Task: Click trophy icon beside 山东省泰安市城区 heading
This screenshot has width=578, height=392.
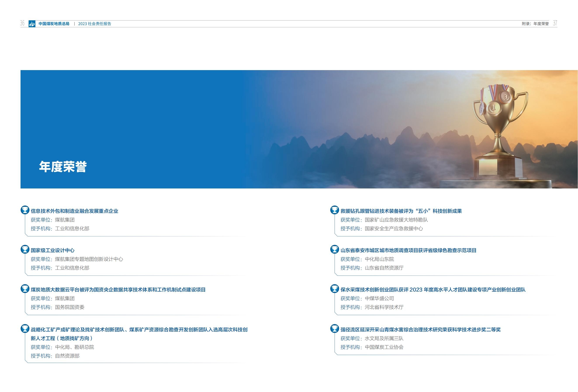Action: click(334, 249)
